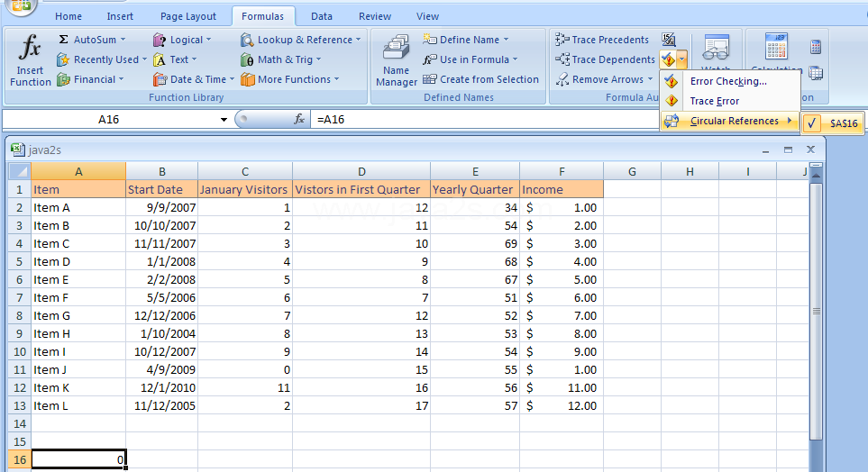Click Use in Formula button
The width and height of the screenshot is (868, 472).
coord(471,59)
